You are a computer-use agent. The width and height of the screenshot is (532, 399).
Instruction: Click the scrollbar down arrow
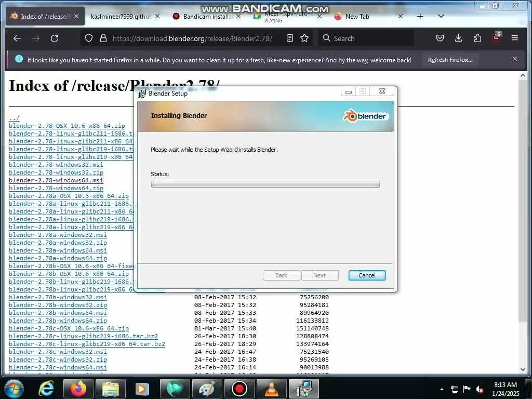pos(523,369)
